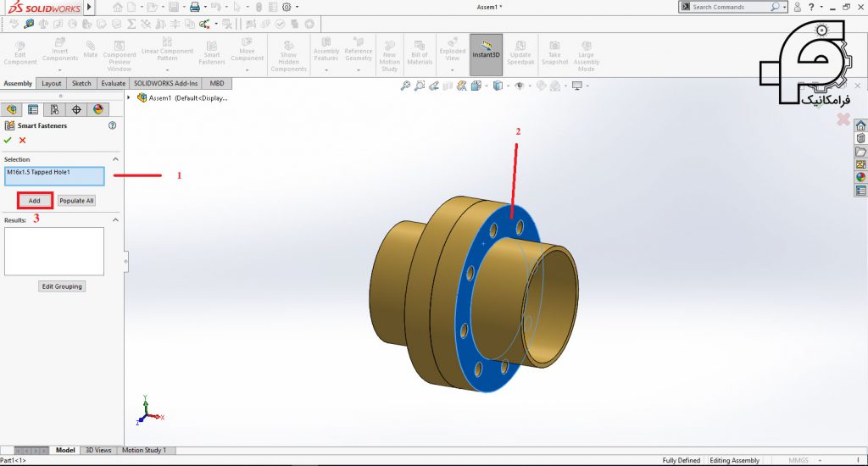Switch to the Sketch tab

81,84
